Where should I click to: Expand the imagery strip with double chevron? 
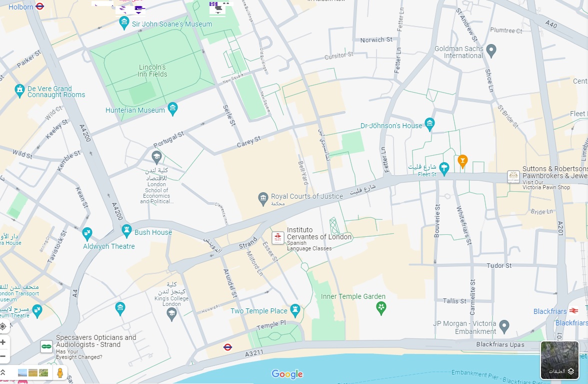pyautogui.click(x=3, y=372)
